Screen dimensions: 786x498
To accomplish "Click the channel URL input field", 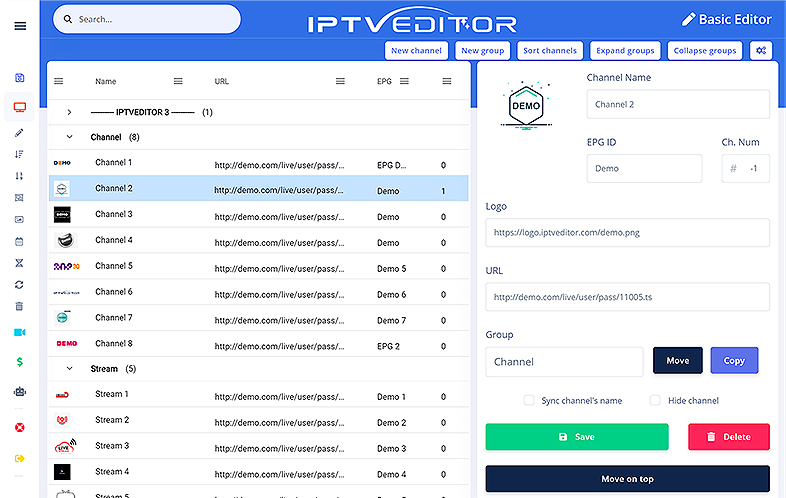I will pyautogui.click(x=628, y=297).
